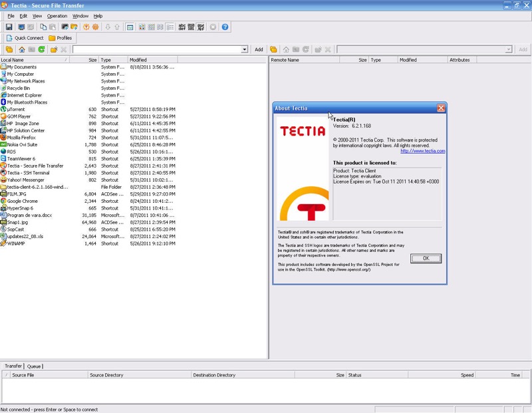Image resolution: width=532 pixels, height=413 pixels.
Task: Click the Quick Connect button
Action: pos(25,38)
